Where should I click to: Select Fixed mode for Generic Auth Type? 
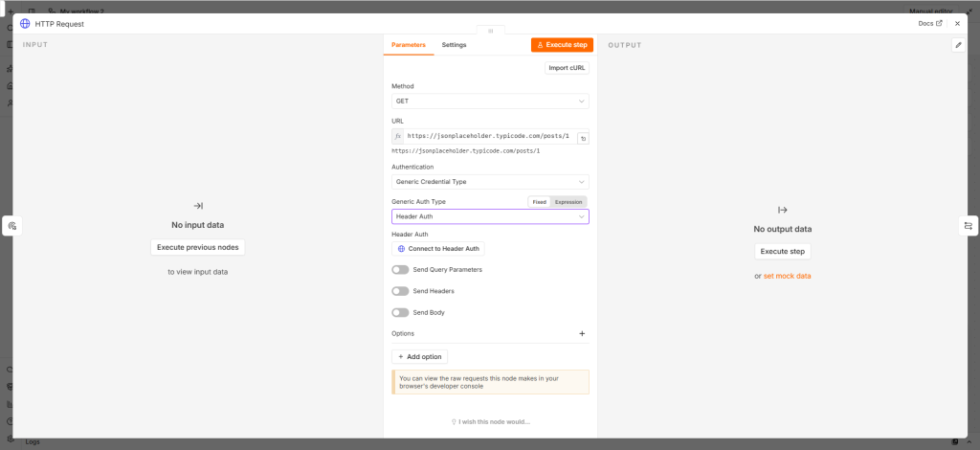click(x=540, y=202)
